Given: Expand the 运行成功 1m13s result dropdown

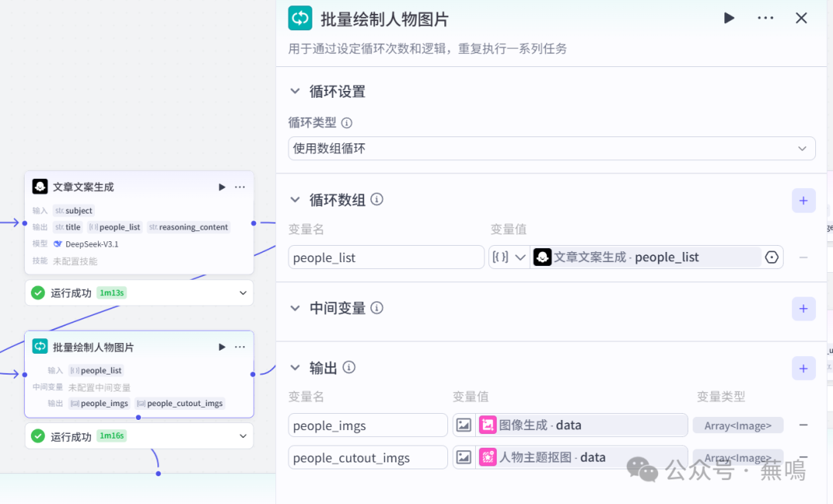Looking at the screenshot, I should coord(243,293).
